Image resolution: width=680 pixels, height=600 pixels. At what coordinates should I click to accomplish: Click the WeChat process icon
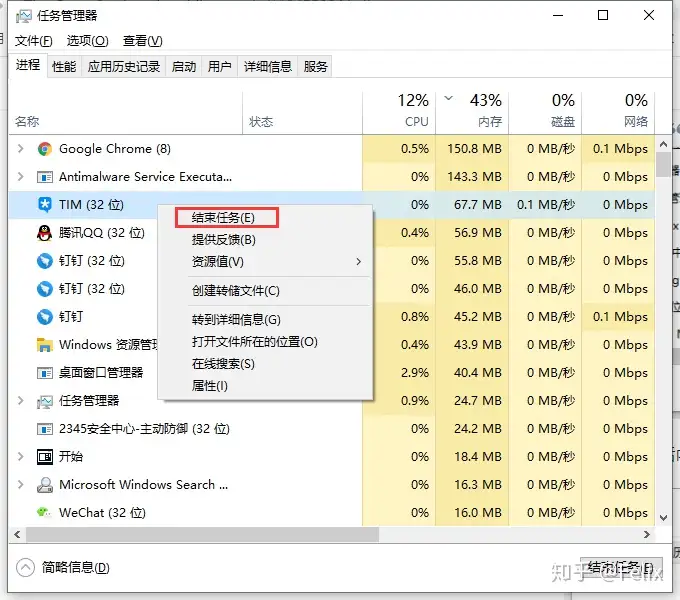pos(45,512)
